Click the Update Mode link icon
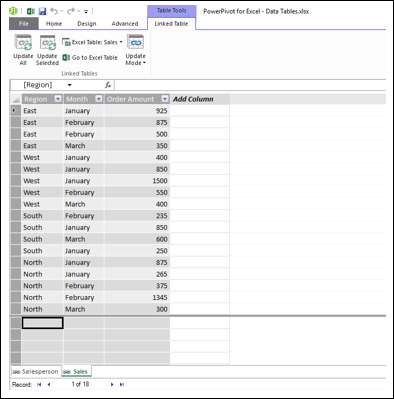Viewport: 394px width, 399px height. 135,43
